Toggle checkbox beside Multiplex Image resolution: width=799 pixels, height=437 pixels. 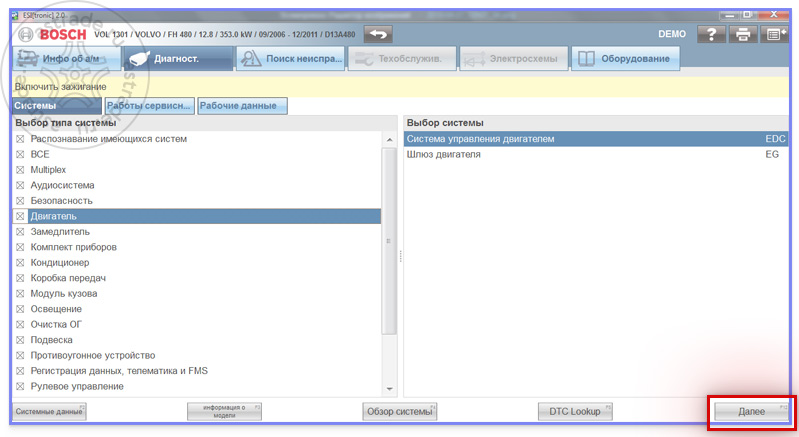[x=20, y=170]
